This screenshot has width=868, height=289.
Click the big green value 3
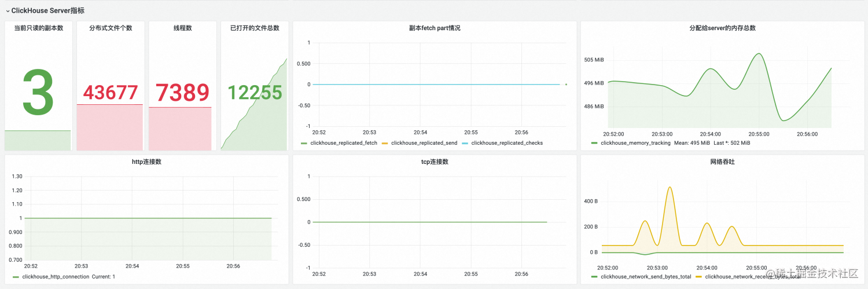tap(38, 93)
